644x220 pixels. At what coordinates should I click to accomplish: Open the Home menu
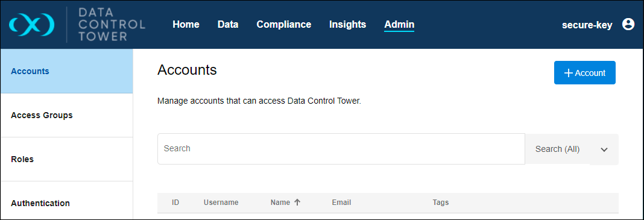point(186,25)
